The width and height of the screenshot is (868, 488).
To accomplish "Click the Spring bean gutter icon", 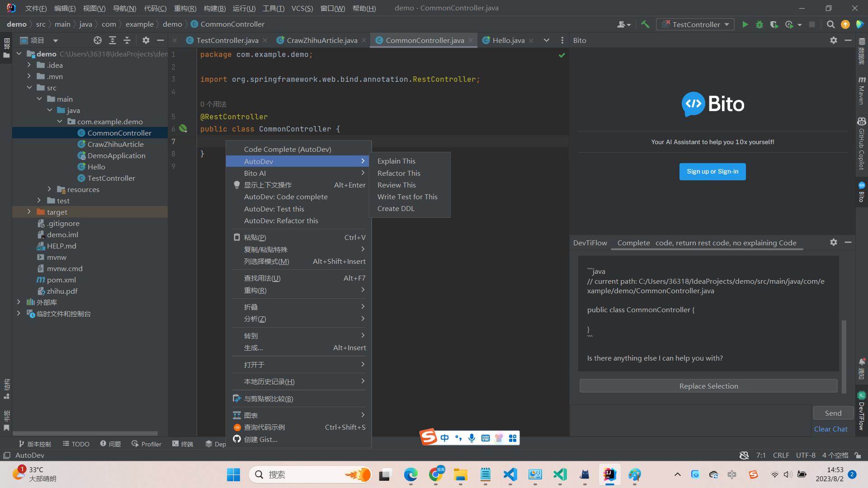I will 183,129.
